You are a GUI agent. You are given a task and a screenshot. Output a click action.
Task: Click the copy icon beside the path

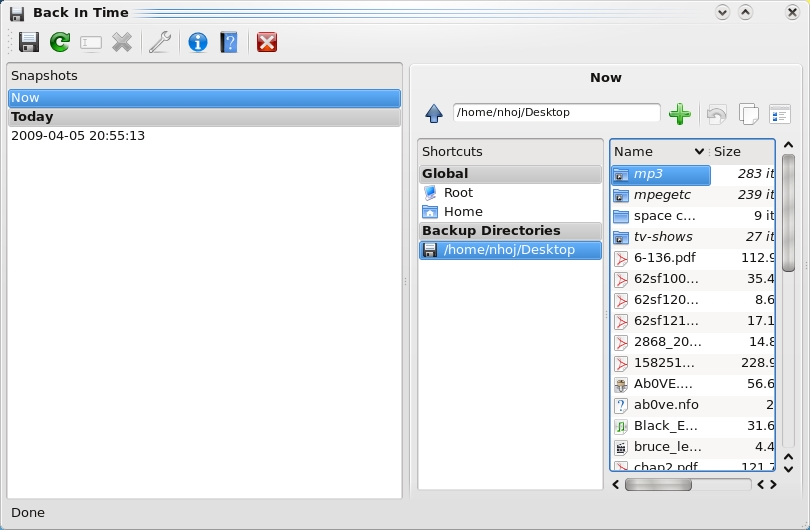pos(748,114)
